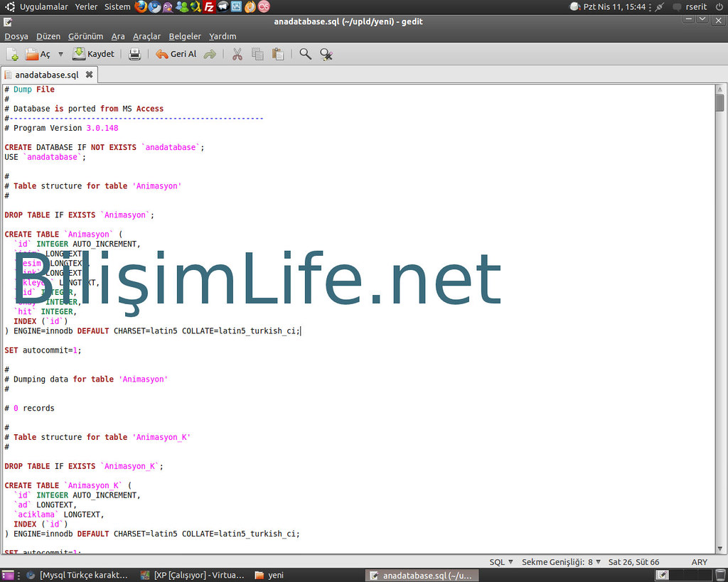The height and width of the screenshot is (582, 728).
Task: Cut the selected text
Action: [x=237, y=53]
